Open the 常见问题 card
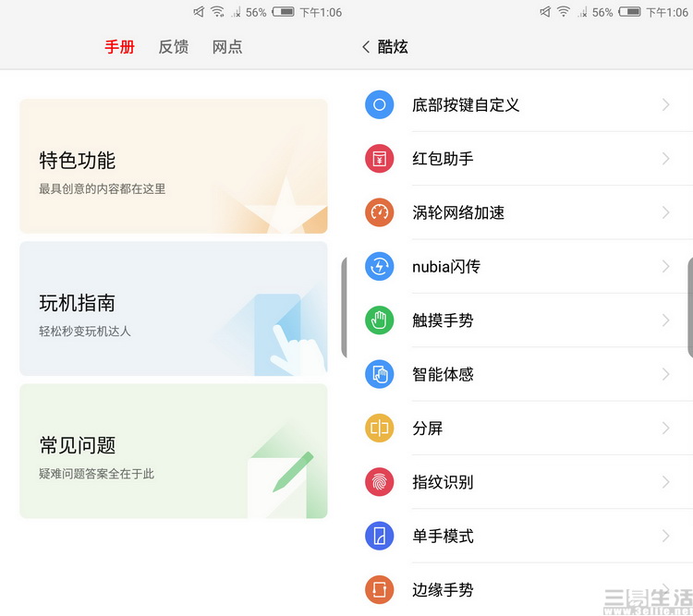The image size is (693, 616). 174,452
